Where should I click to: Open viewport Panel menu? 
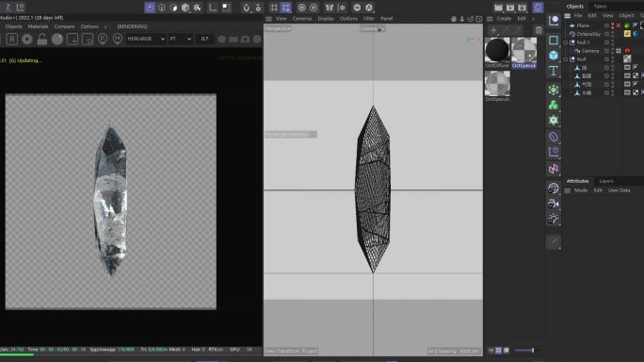[x=386, y=19]
